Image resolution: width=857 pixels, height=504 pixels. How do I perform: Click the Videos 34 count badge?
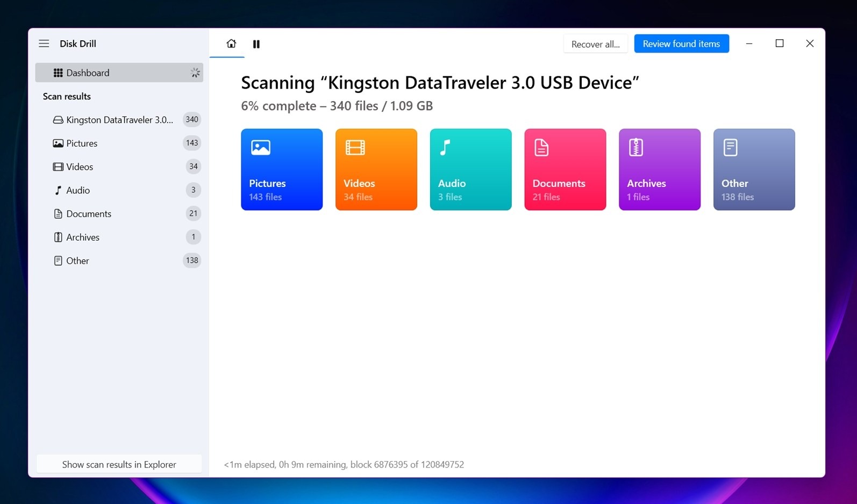tap(193, 167)
